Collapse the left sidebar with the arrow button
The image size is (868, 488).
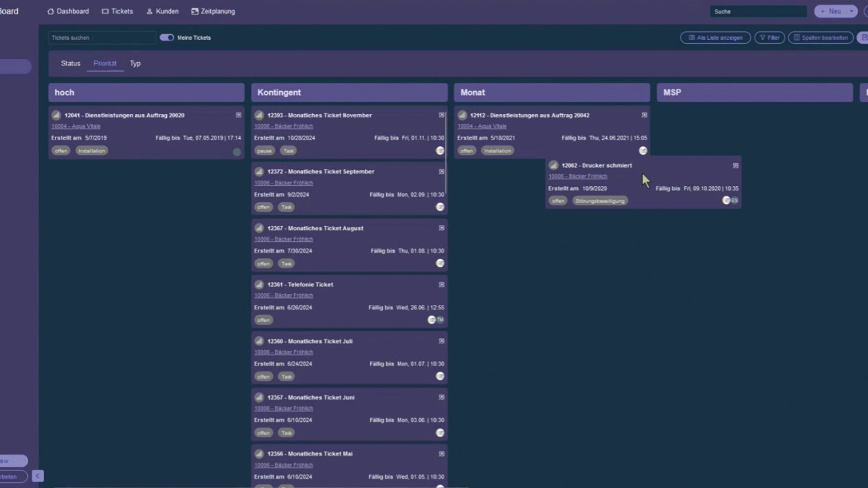click(x=38, y=476)
